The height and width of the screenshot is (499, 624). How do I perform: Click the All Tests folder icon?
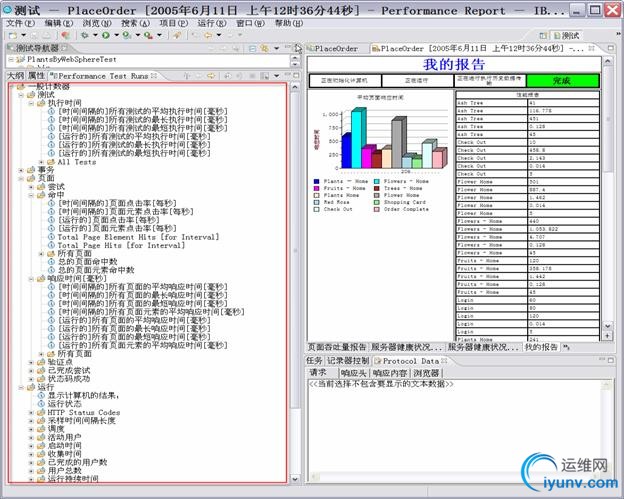click(51, 162)
